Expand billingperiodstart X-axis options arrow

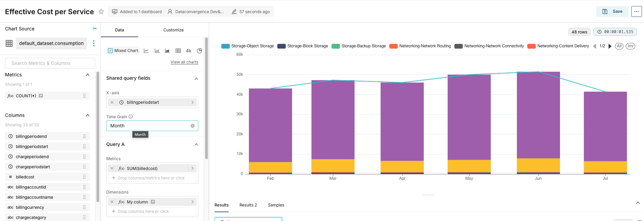tap(193, 102)
